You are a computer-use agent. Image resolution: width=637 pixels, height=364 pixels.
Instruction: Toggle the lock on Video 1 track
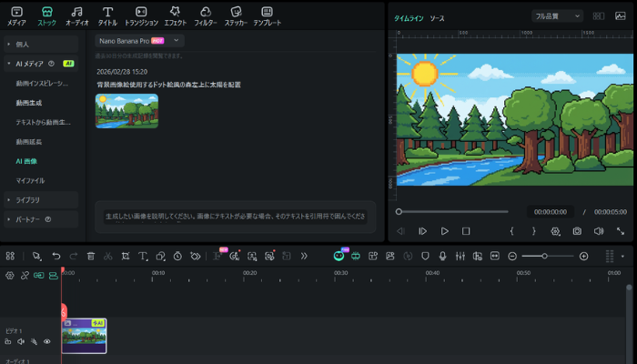pos(8,342)
